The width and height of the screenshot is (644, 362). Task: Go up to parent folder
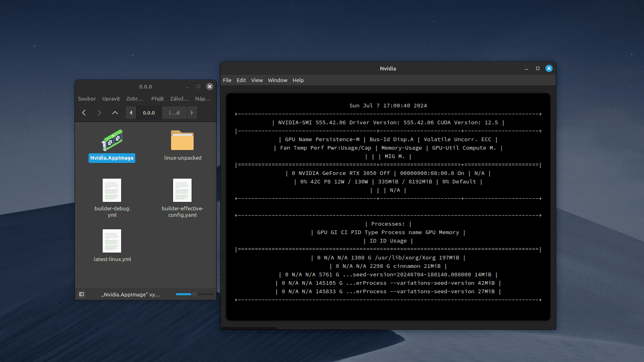pyautogui.click(x=115, y=113)
